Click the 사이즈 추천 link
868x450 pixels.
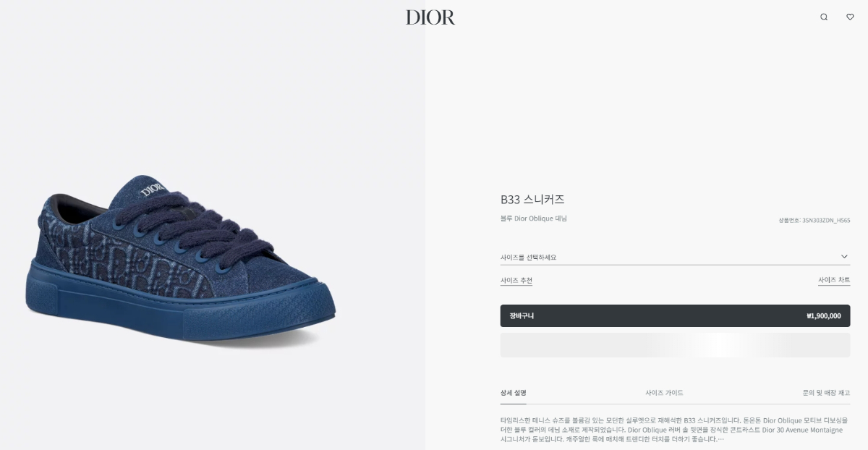click(x=516, y=281)
